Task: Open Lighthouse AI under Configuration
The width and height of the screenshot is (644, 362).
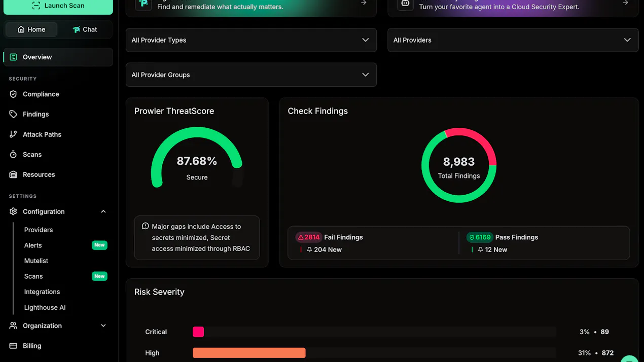Action: click(45, 308)
